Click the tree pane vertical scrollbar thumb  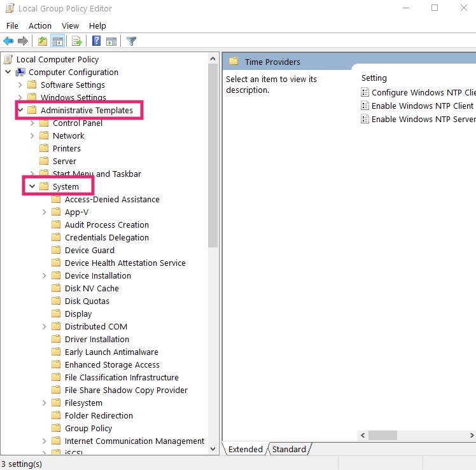tap(213, 155)
